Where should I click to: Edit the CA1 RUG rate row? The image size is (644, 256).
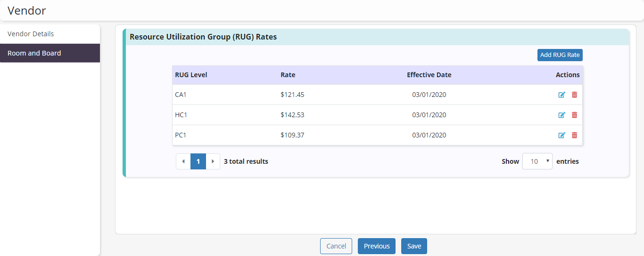click(561, 95)
